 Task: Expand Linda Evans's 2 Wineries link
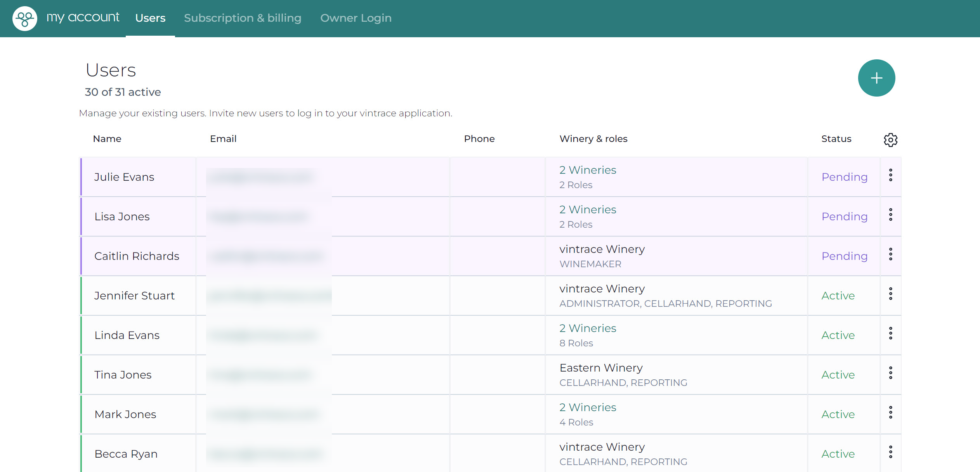click(588, 328)
